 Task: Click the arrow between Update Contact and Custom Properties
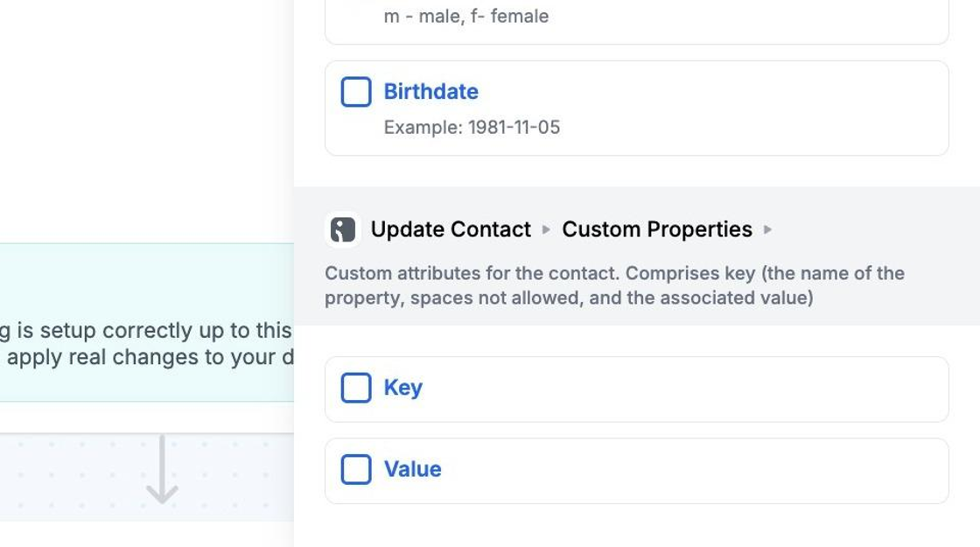[x=546, y=229]
